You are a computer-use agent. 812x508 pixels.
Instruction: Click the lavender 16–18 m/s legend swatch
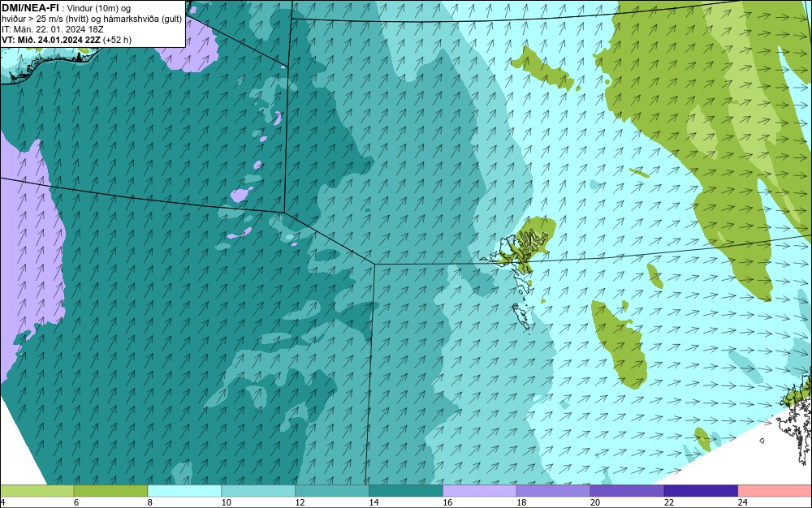tap(480, 491)
